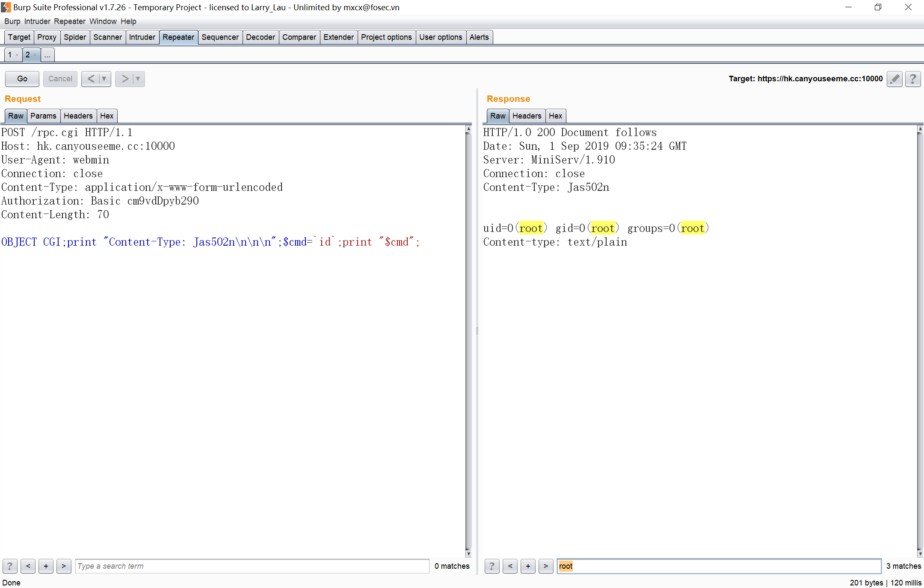This screenshot has height=588, width=924.
Task: Open the request Params view tab
Action: (x=43, y=116)
